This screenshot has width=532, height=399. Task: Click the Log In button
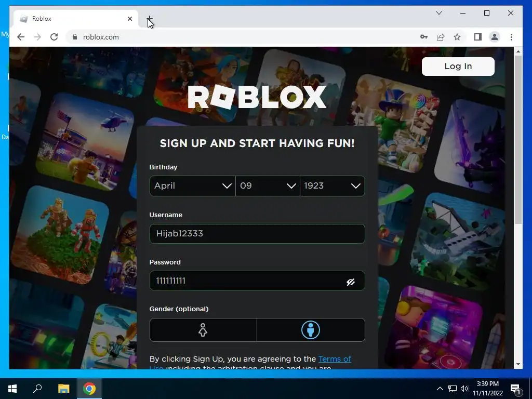pyautogui.click(x=458, y=66)
